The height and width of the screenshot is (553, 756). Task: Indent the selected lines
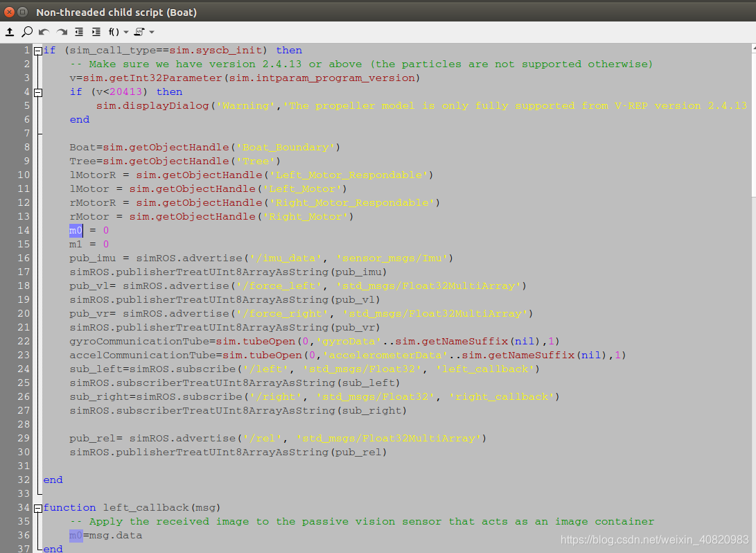96,32
